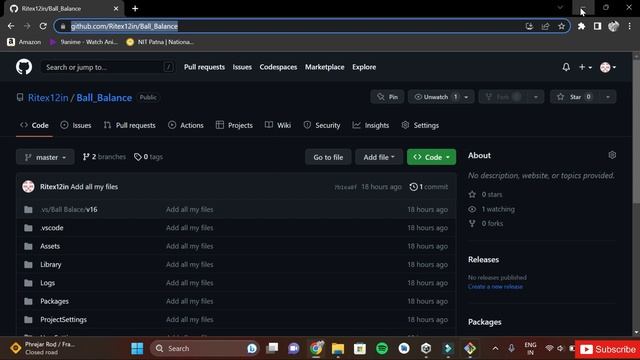Screen dimensions: 640x360
Task: Click the repository About settings gear
Action: coord(612,155)
